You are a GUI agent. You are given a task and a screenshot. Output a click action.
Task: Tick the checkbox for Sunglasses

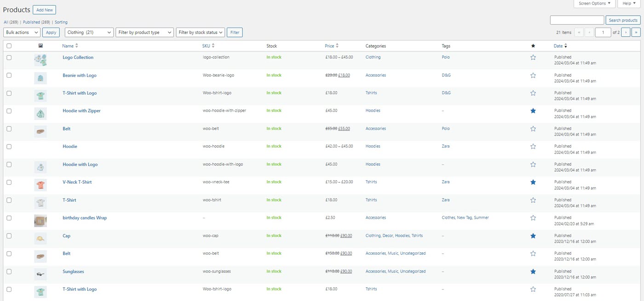(9, 272)
